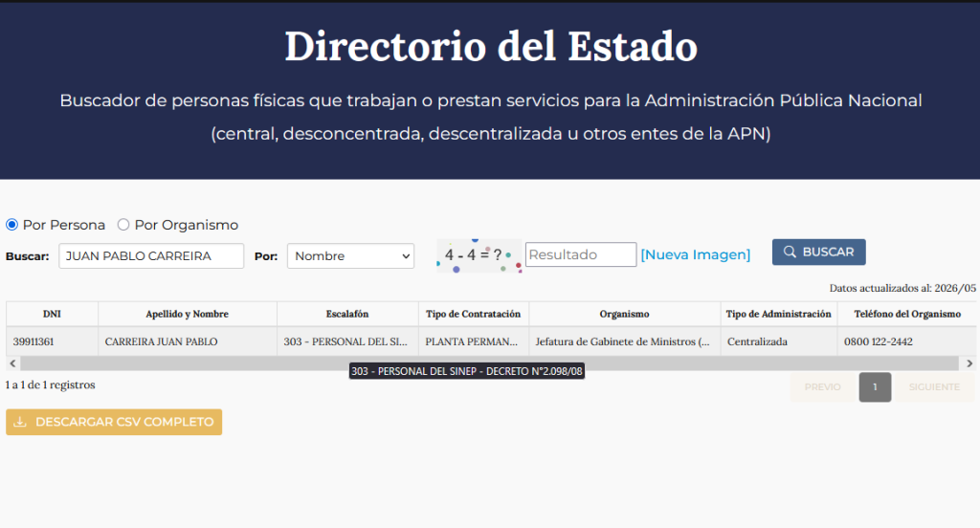Click the '1 a 1 de 1 registros' text
The height and width of the screenshot is (528, 980).
tap(50, 385)
